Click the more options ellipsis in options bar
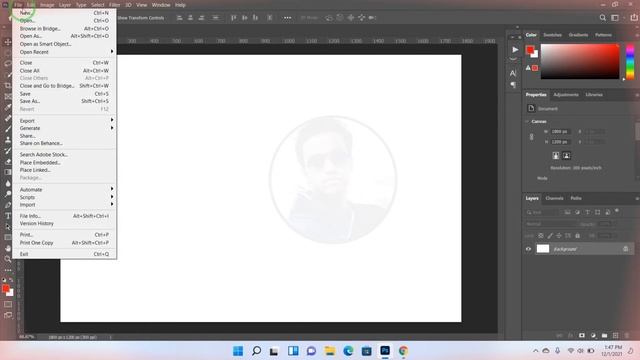The height and width of the screenshot is (360, 640). pos(287,18)
